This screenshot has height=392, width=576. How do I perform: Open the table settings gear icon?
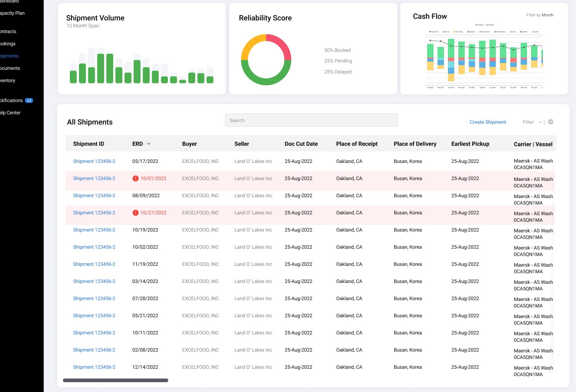tap(551, 122)
